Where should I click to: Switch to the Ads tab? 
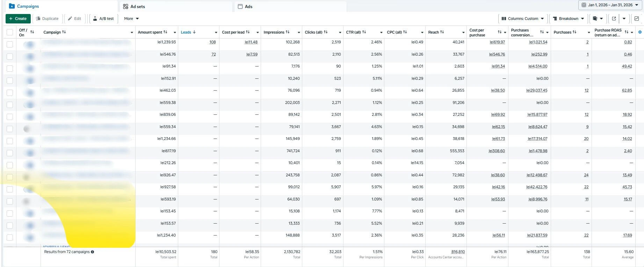coord(248,7)
